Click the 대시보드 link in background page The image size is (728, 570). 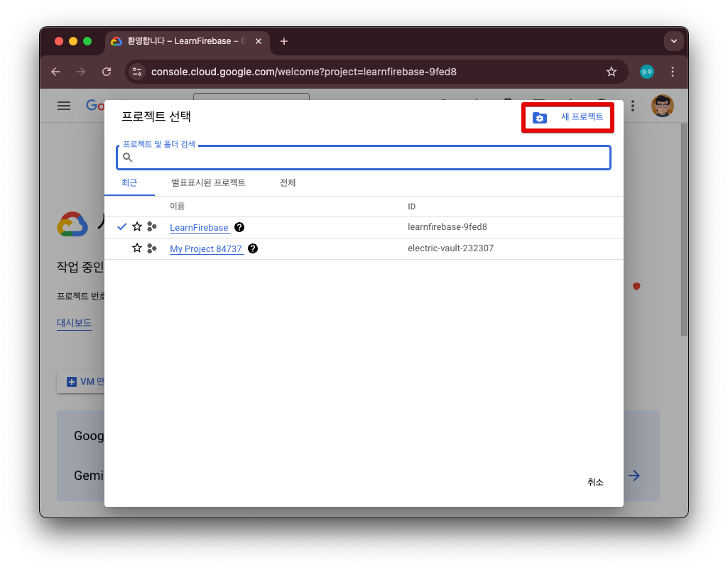coord(74,322)
